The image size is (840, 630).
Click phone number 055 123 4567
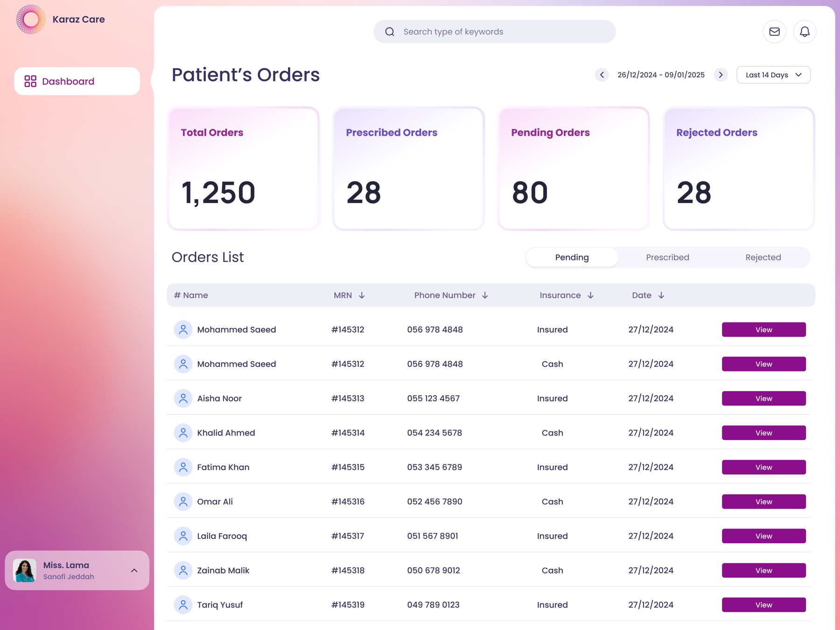pos(433,399)
